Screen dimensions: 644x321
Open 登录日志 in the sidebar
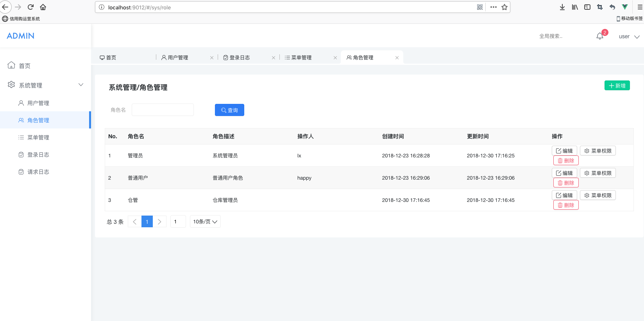coord(45,155)
